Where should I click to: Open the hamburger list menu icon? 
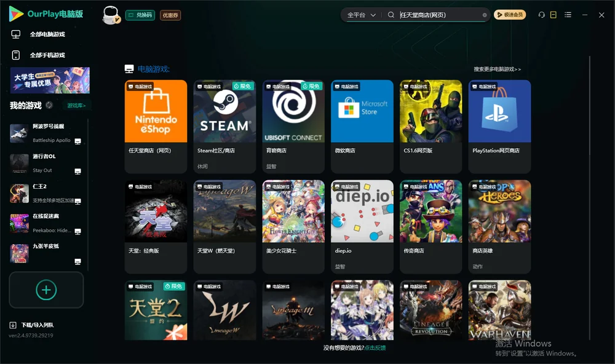coord(568,15)
